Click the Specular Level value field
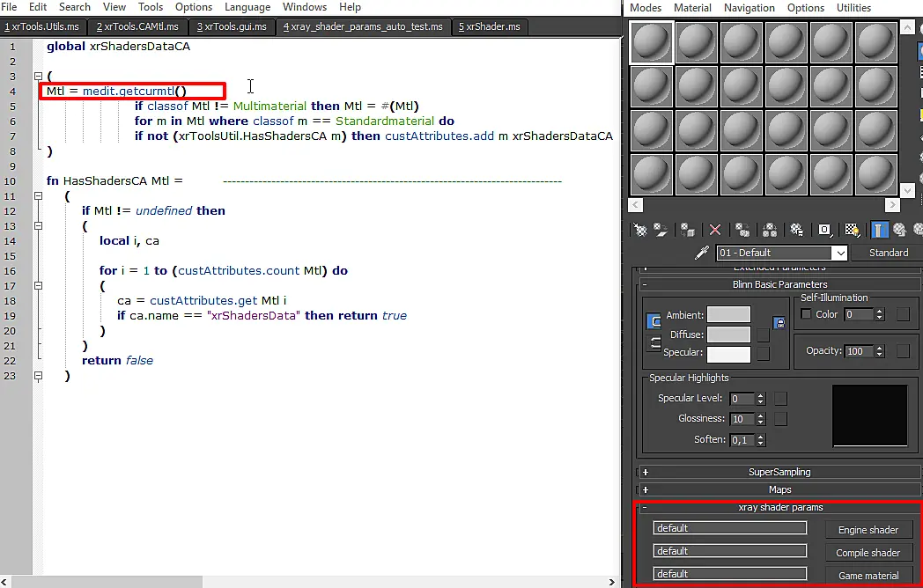 (x=742, y=399)
